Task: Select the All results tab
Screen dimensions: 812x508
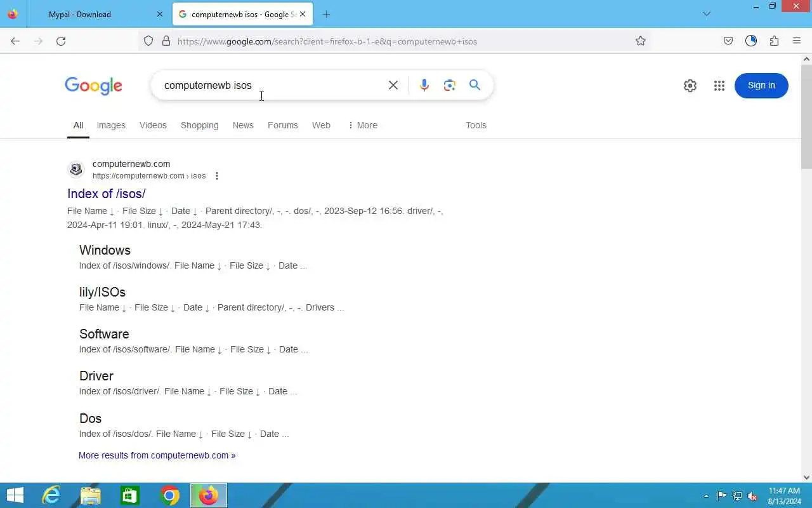Action: tap(78, 125)
